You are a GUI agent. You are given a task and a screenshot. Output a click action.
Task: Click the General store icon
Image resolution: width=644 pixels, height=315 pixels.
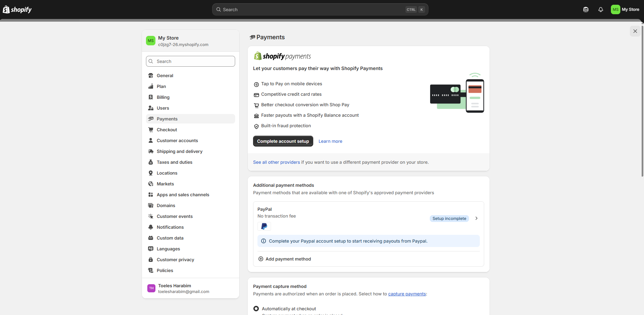(151, 75)
